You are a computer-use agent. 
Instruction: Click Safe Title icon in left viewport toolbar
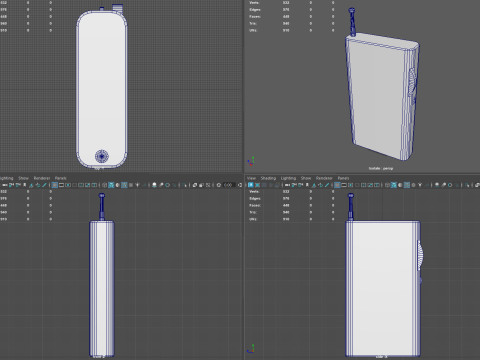94,185
